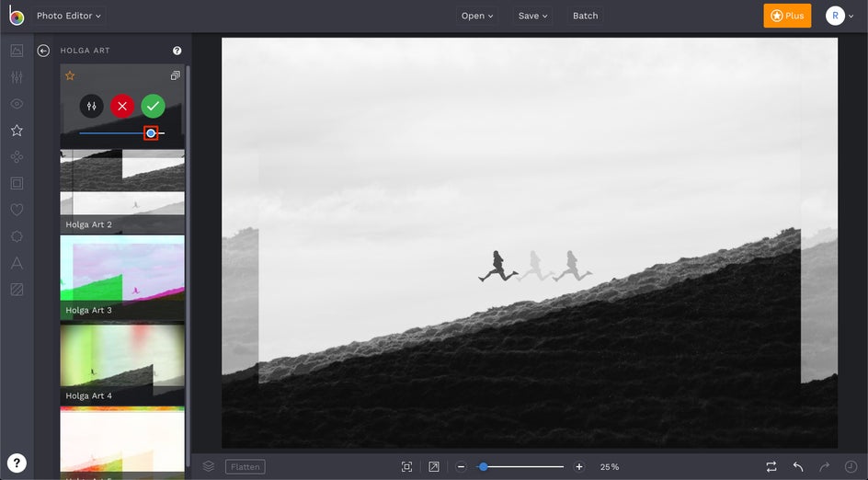The image size is (868, 480).
Task: Open Holga Art help question mark
Action: [x=177, y=51]
